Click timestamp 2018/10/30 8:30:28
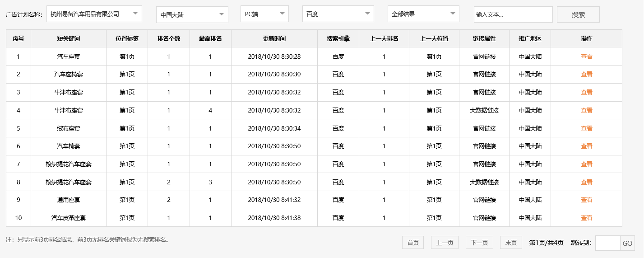 click(274, 56)
